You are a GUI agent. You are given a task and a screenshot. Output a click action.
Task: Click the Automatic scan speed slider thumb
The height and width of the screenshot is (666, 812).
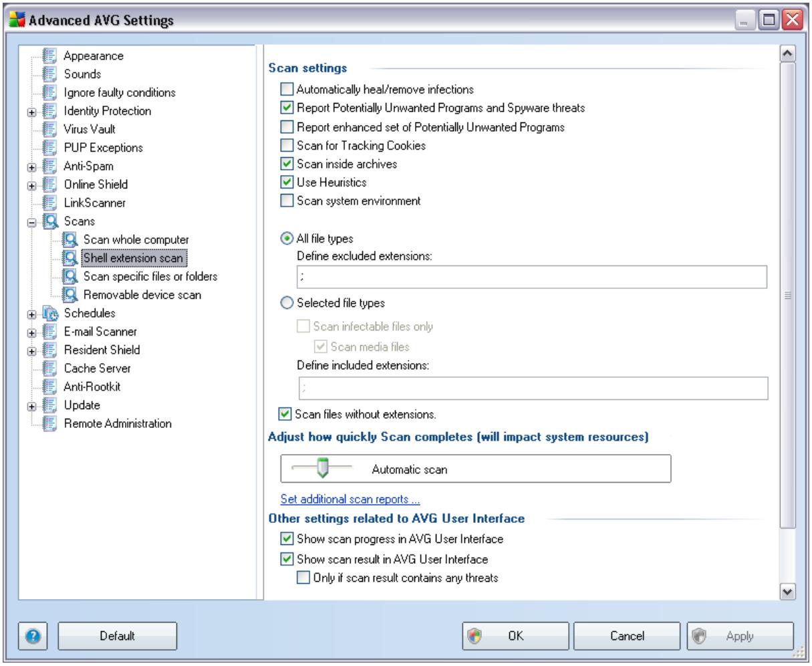[323, 469]
